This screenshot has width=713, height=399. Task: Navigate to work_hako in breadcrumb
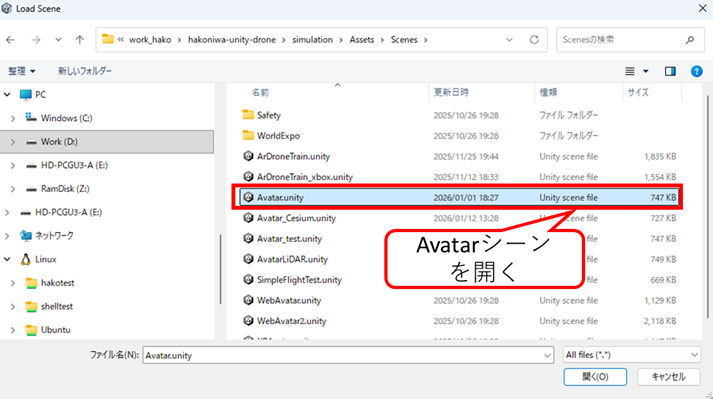click(x=150, y=40)
